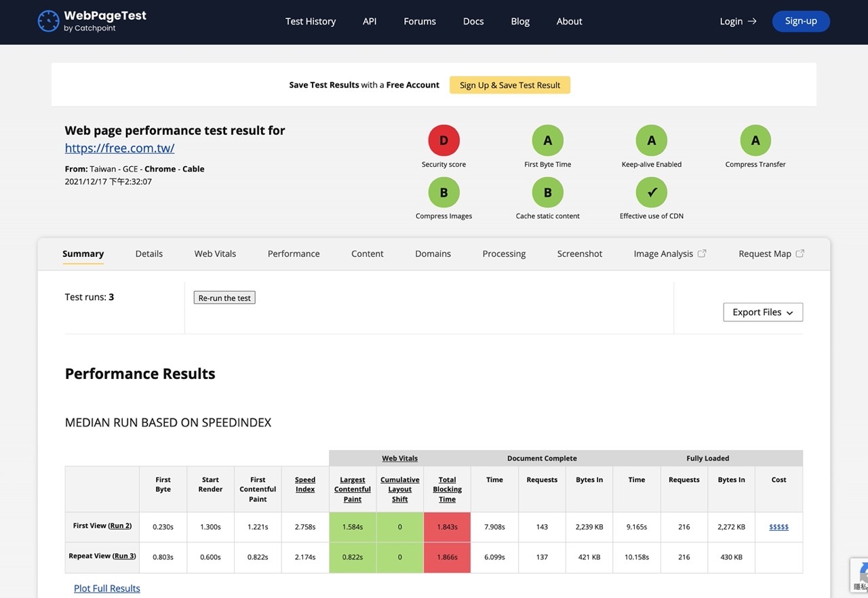This screenshot has width=868, height=598.
Task: Open the Docs navigation link
Action: click(x=473, y=21)
